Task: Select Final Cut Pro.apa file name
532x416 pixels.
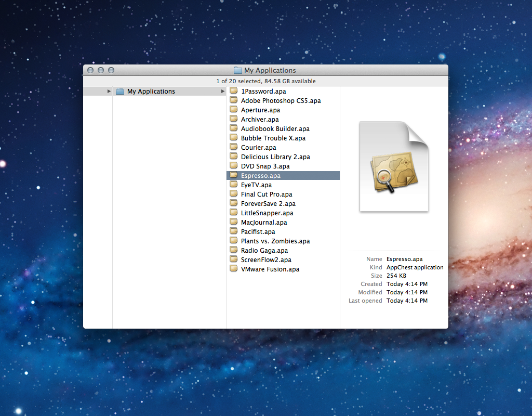Action: tap(267, 194)
